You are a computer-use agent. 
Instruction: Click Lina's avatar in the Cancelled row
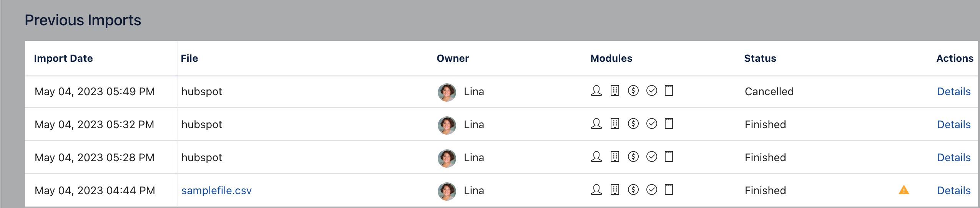tap(447, 92)
